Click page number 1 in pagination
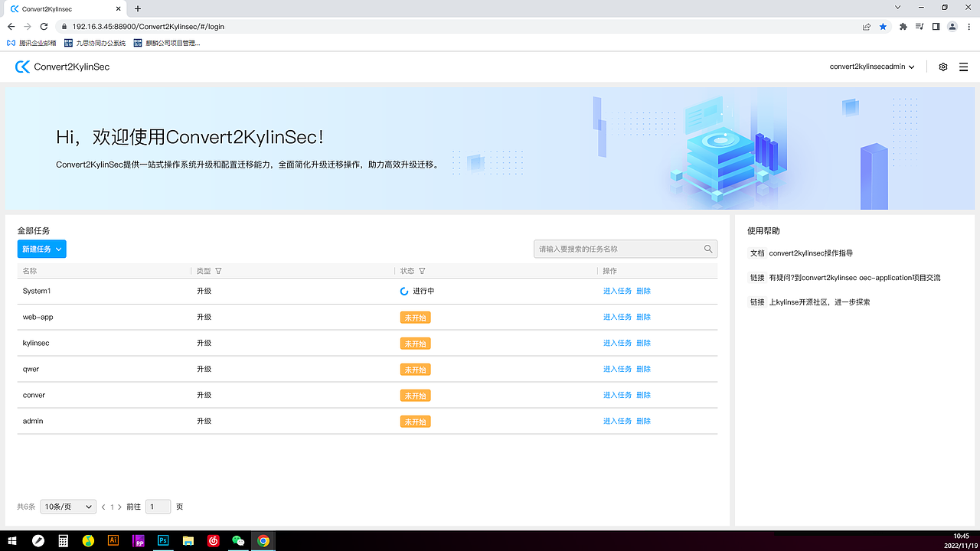Viewport: 980px width, 551px height. 112,507
